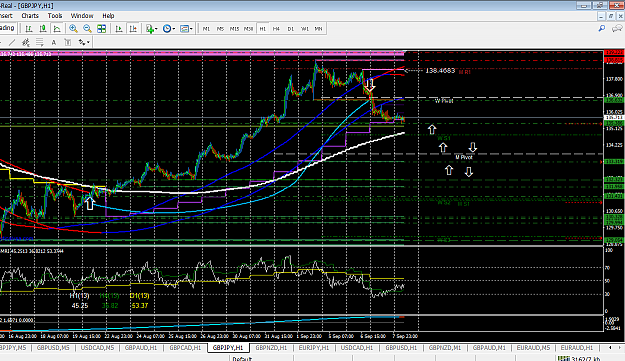Open the chat bubbles icon
This screenshot has height=361, width=625.
[x=617, y=28]
